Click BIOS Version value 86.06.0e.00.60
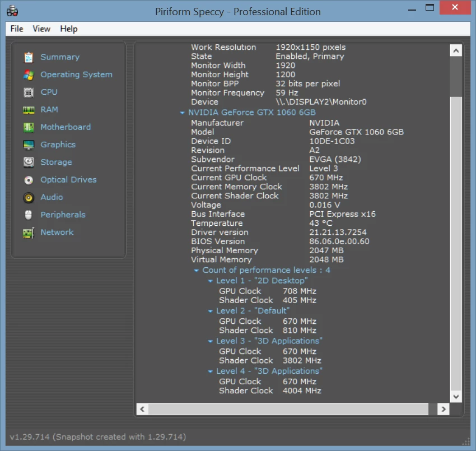Screen dimensions: 476x451 339,241
